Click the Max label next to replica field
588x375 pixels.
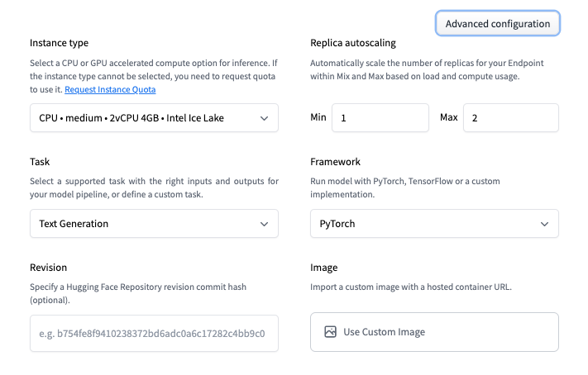(448, 118)
